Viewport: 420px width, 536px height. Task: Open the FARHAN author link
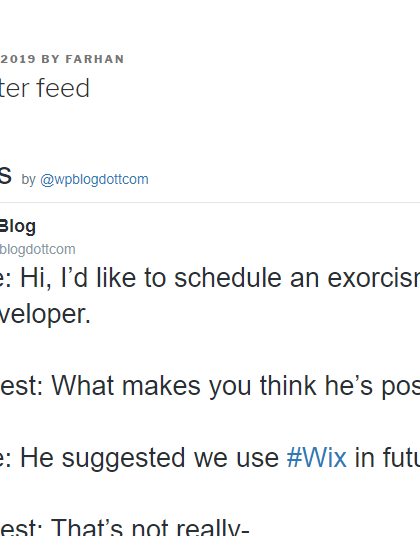[x=95, y=59]
